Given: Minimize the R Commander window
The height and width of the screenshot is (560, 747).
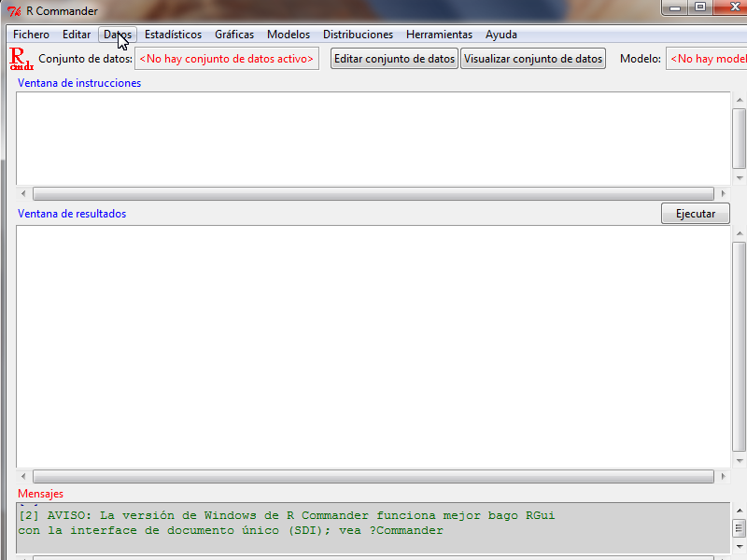Looking at the screenshot, I should click(675, 7).
